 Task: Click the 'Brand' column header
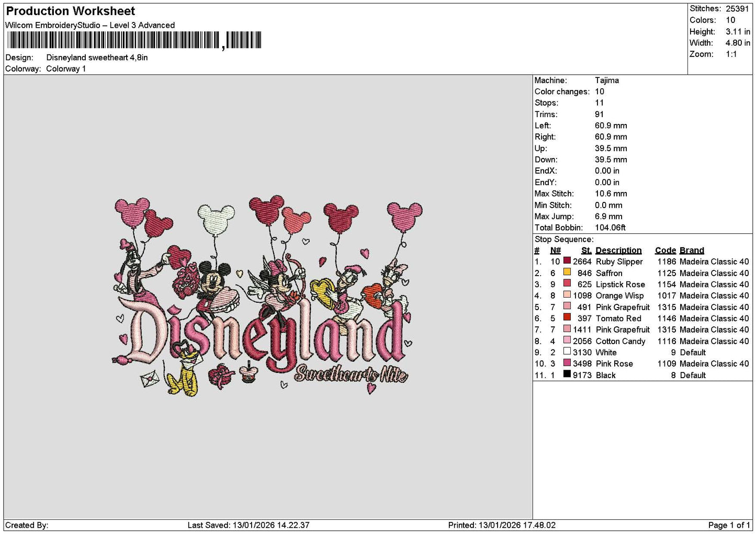pos(692,251)
